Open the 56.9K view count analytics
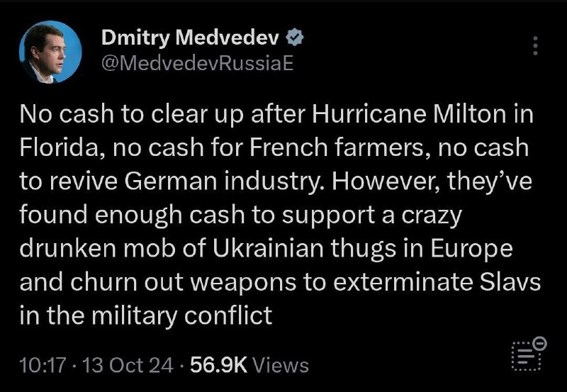567x392 pixels. (x=218, y=365)
